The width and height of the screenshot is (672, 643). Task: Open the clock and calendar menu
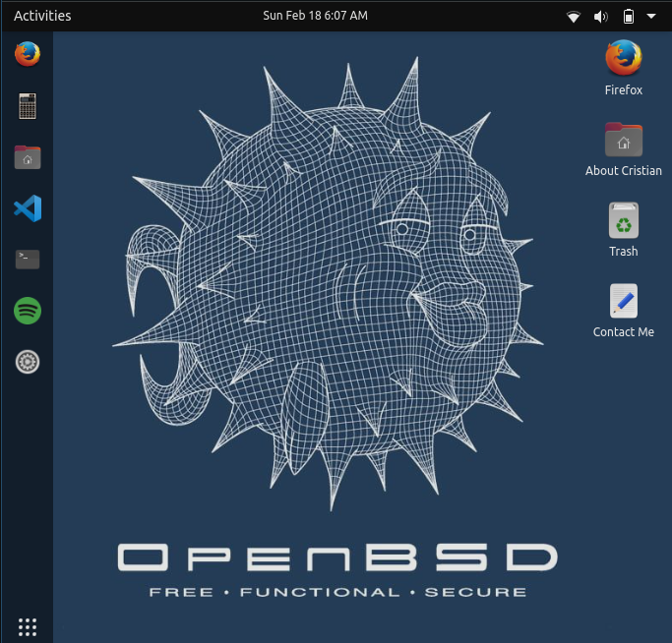click(315, 16)
